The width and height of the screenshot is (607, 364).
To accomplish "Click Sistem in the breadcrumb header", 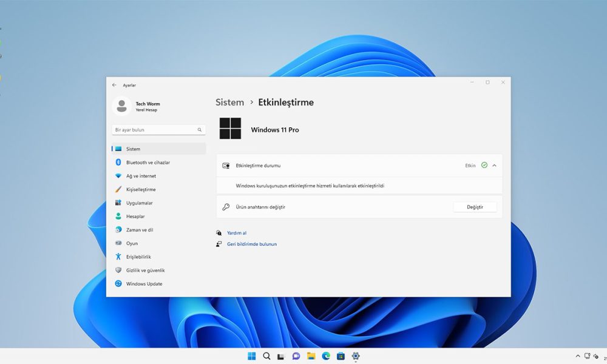I will [229, 103].
